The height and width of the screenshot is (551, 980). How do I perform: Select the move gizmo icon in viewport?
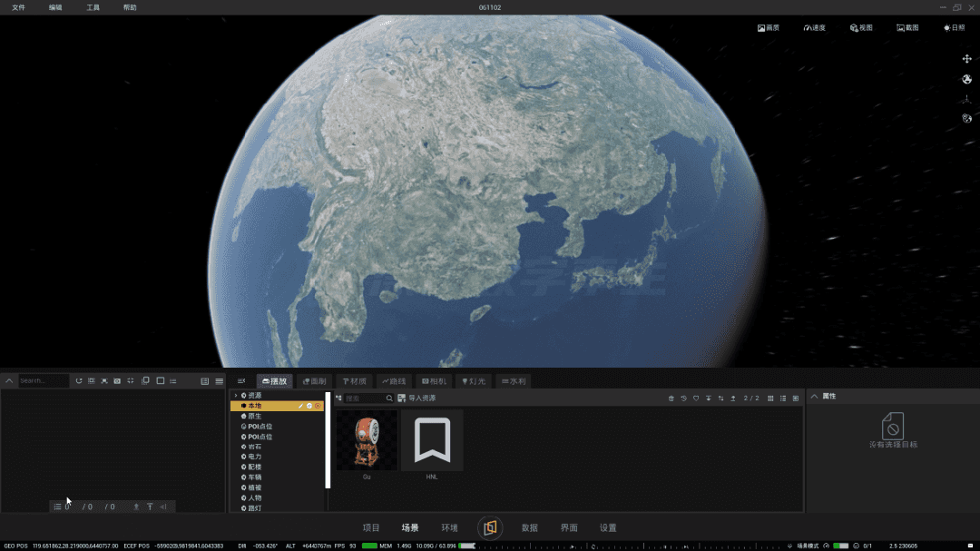[x=967, y=59]
